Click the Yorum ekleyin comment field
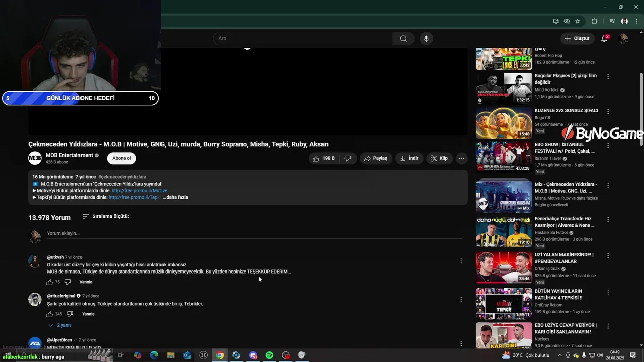The image size is (644, 362). click(x=254, y=233)
